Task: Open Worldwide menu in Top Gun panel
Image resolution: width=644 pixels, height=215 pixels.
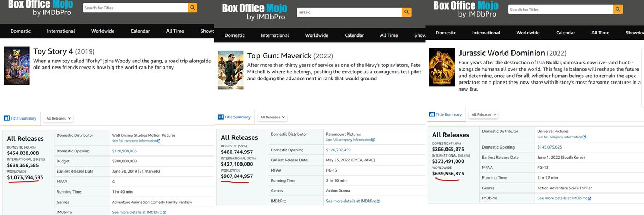Action: coord(317,35)
